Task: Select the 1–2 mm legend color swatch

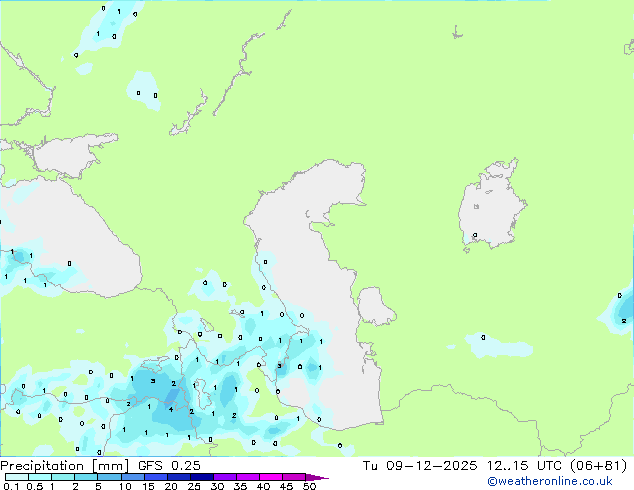Action: pos(63,477)
